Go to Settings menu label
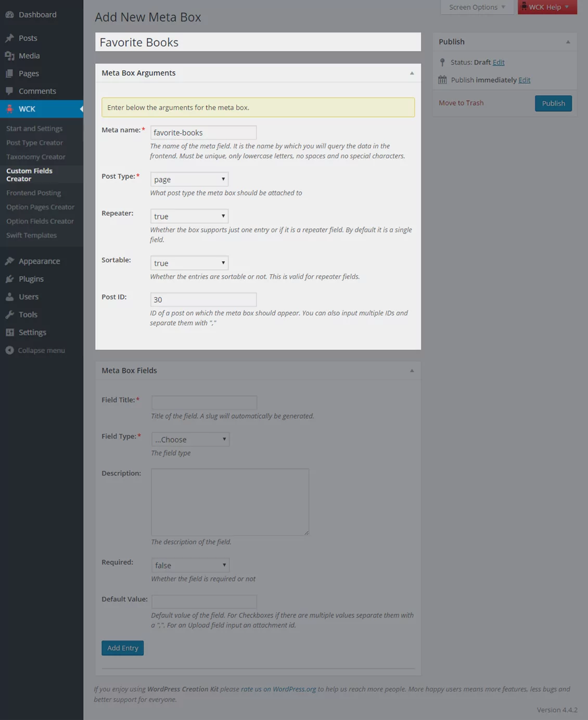Image resolution: width=588 pixels, height=720 pixels. pos(32,332)
